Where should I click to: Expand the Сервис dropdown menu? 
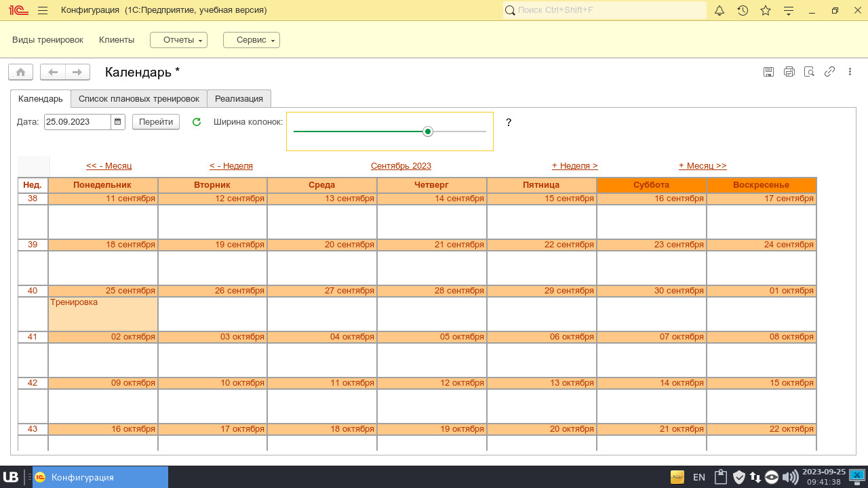click(x=252, y=40)
